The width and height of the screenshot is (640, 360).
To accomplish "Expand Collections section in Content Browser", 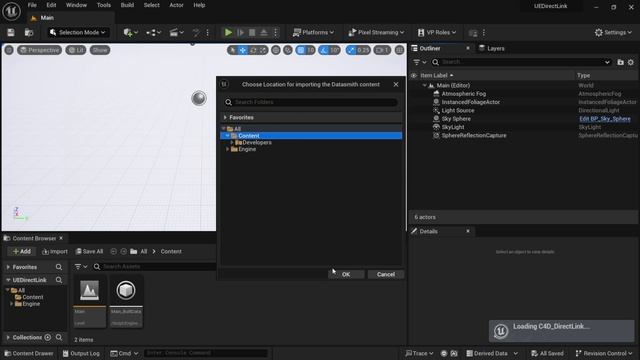I will coord(8,338).
